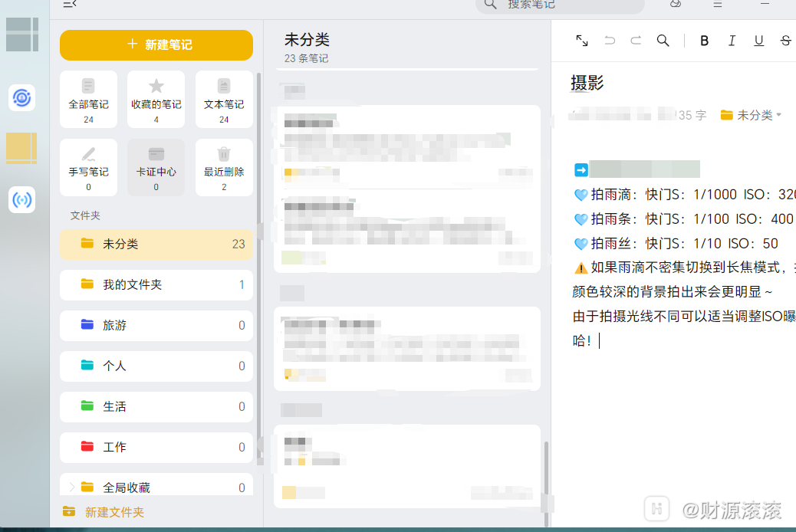796x532 pixels.
Task: Redo the last undone edit
Action: [636, 41]
